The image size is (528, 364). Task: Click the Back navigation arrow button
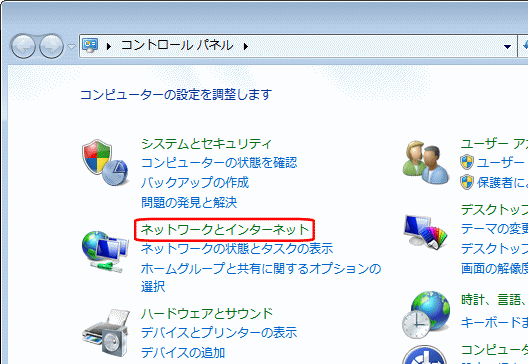(23, 46)
